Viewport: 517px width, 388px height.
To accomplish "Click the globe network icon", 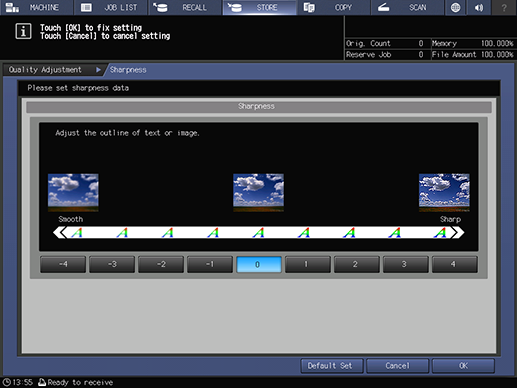I will point(455,7).
